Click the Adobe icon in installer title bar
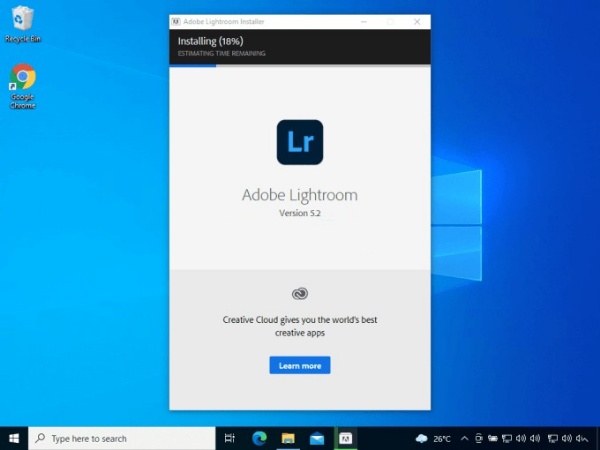600x450 pixels. pos(176,22)
